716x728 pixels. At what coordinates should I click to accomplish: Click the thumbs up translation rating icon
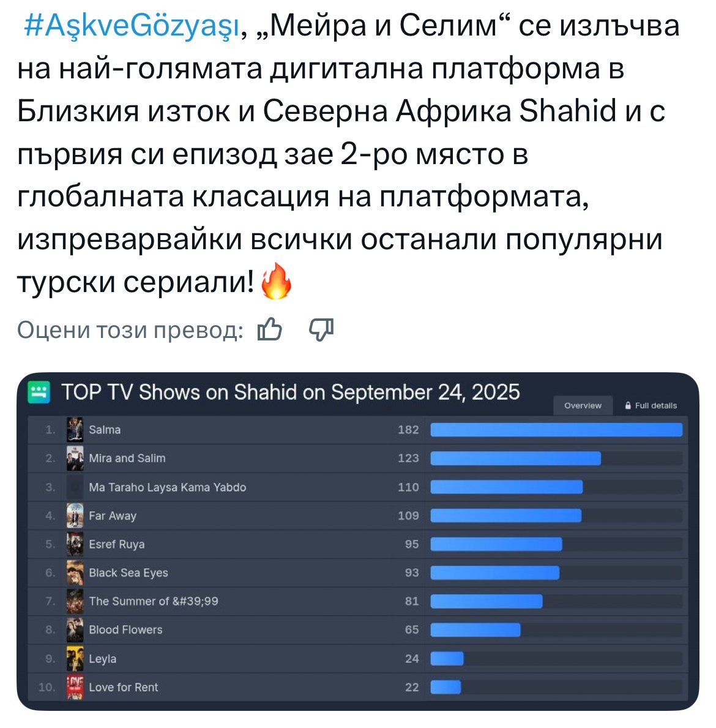pos(270,330)
